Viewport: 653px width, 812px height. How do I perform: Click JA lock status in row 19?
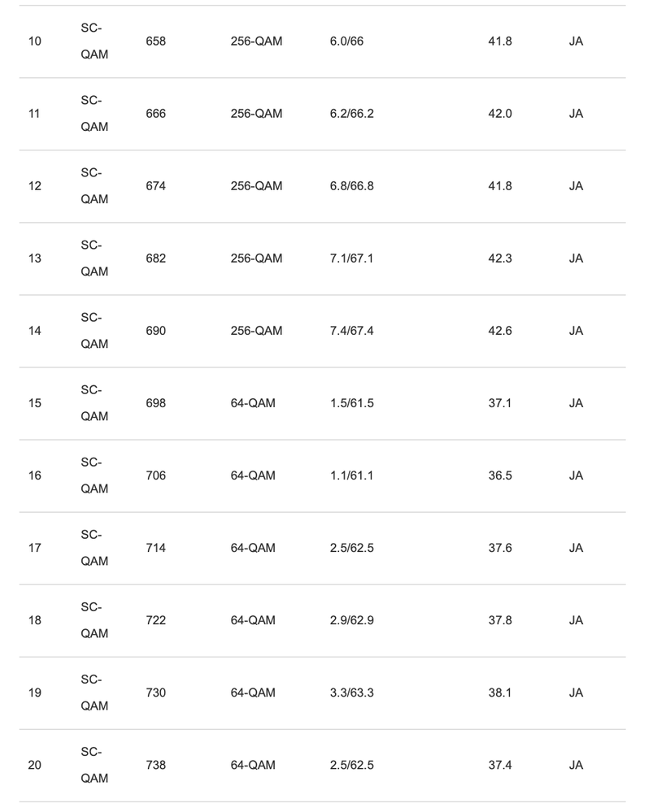click(x=576, y=693)
